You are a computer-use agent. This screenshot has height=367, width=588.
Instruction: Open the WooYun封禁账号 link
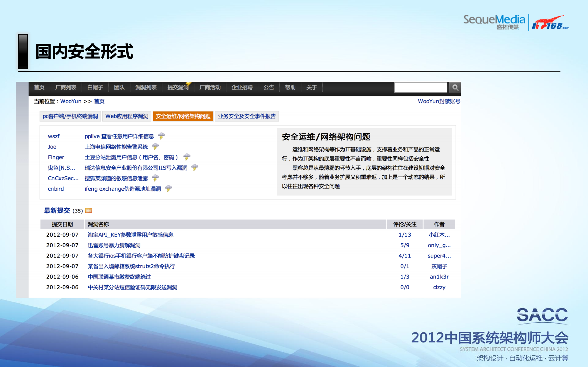tap(439, 101)
